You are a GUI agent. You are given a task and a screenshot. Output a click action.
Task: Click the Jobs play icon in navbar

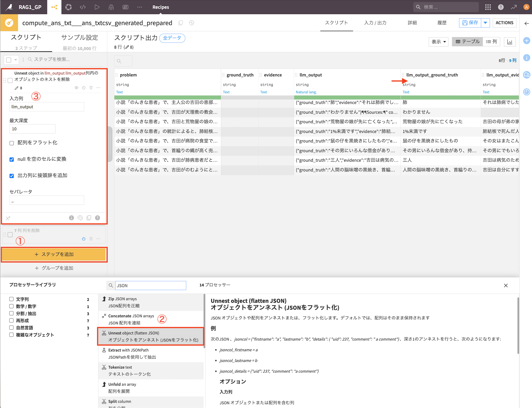coord(97,7)
